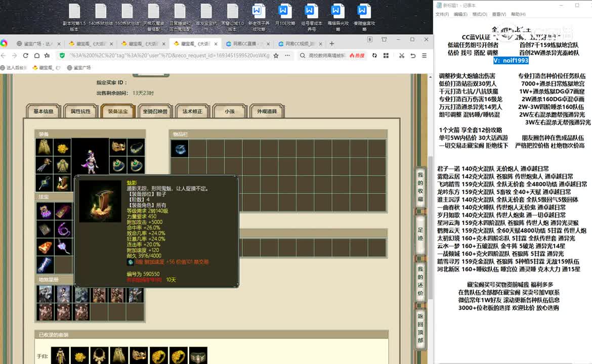Open the 坐骑召唤兽 tab

pyautogui.click(x=155, y=111)
